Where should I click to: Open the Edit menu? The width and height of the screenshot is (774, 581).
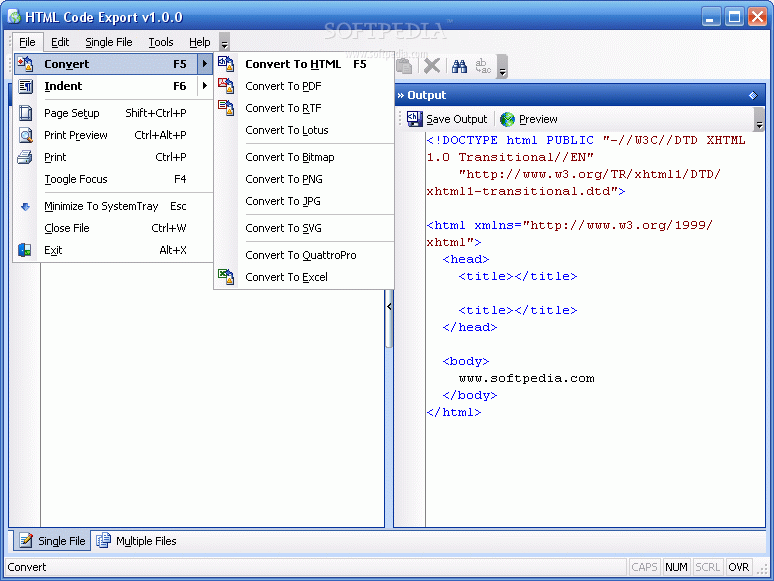[x=60, y=42]
